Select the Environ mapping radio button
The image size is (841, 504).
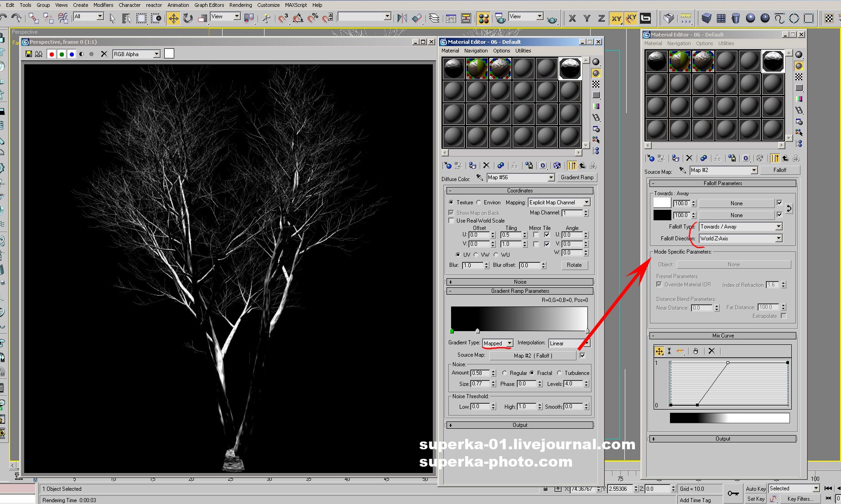[x=479, y=203]
